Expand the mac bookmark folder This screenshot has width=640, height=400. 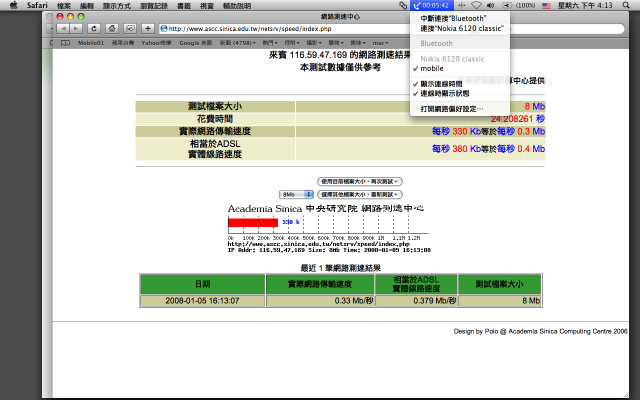[x=380, y=43]
